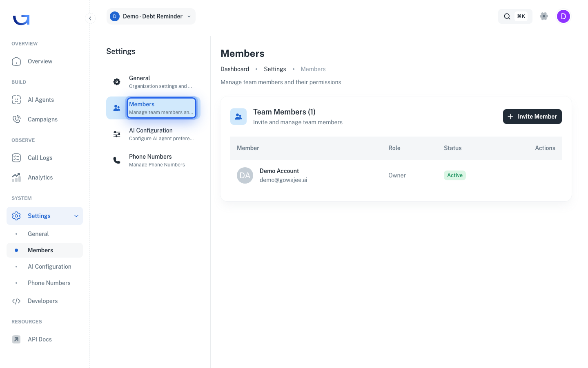Viewport: 588px width, 368px height.
Task: Click the Campaigns phone icon in sidebar
Action: click(16, 119)
